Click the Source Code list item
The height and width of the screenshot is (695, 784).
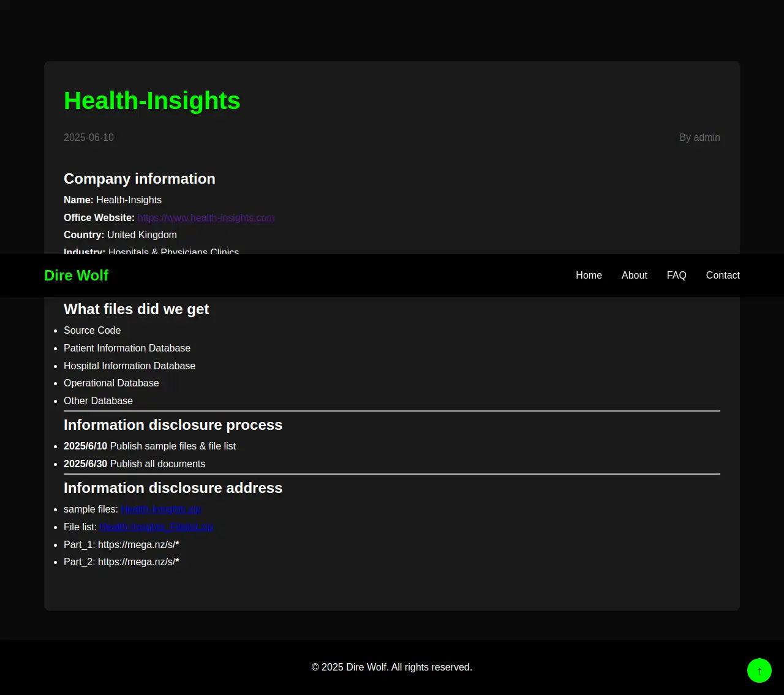coord(92,331)
